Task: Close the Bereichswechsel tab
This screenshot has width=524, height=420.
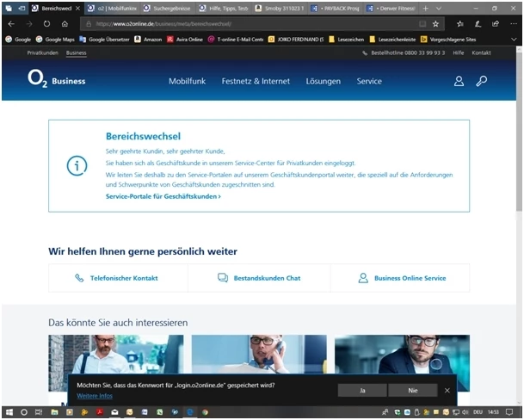Action: (77, 9)
